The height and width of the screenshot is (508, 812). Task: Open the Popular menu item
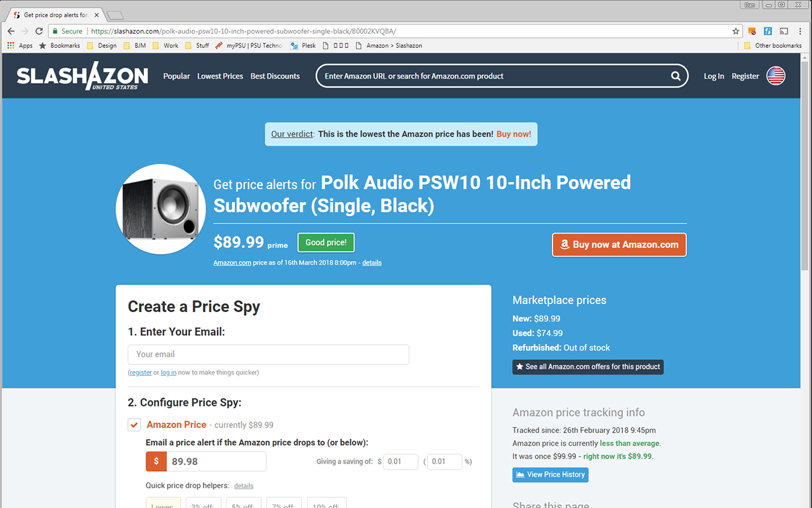click(176, 76)
